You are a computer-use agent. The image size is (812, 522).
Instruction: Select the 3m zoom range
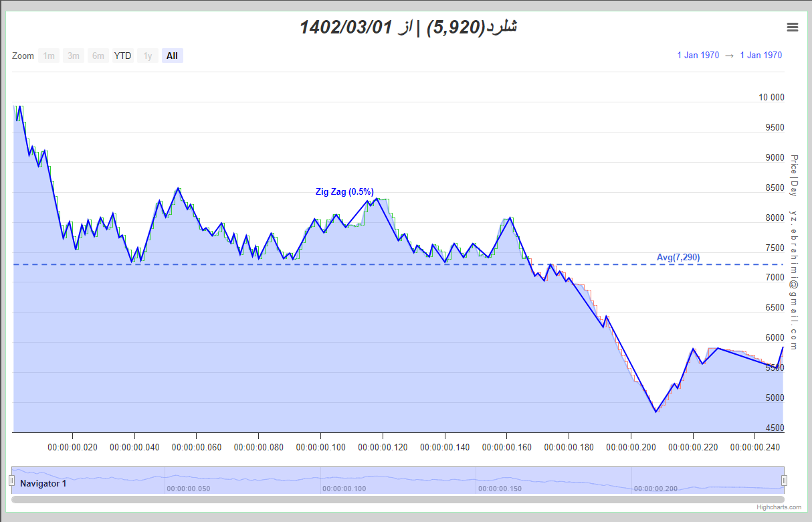pyautogui.click(x=74, y=56)
